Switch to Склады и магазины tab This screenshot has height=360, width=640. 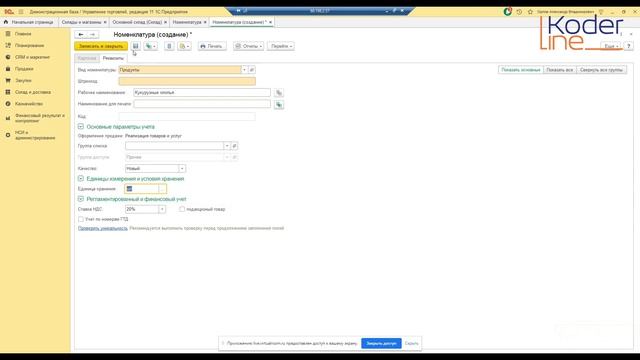point(81,22)
